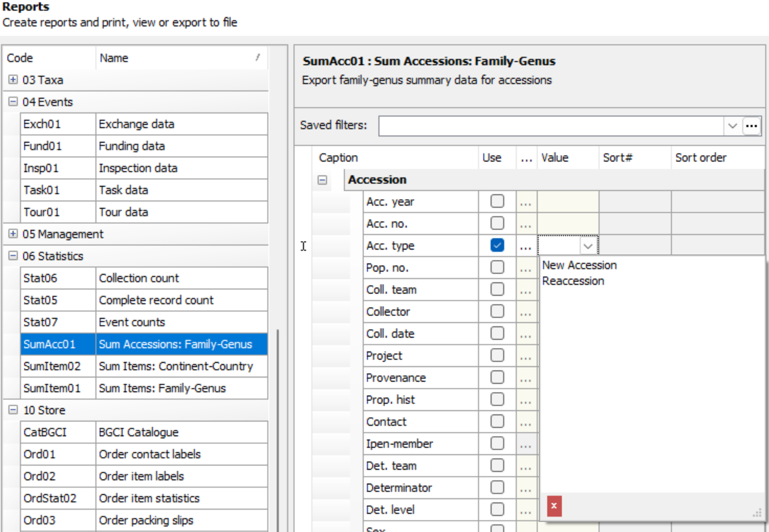Check the Prop. hist Use checkbox
This screenshot has height=532, width=769.
point(497,399)
